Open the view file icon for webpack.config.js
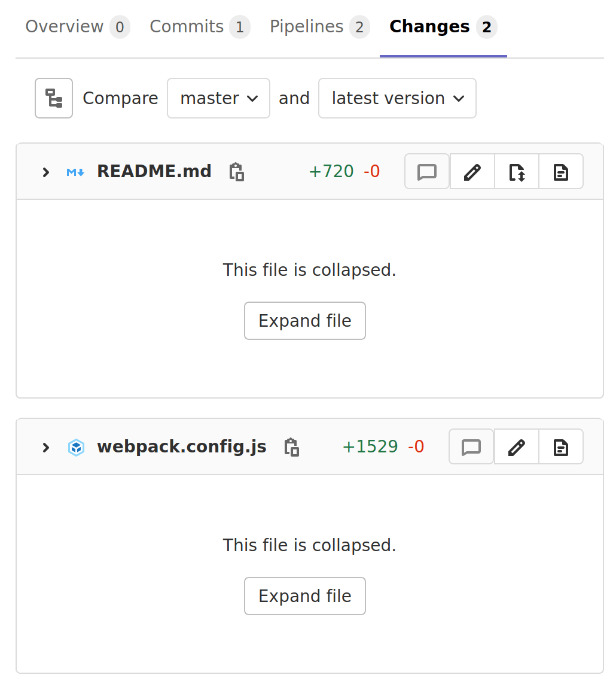 point(560,446)
